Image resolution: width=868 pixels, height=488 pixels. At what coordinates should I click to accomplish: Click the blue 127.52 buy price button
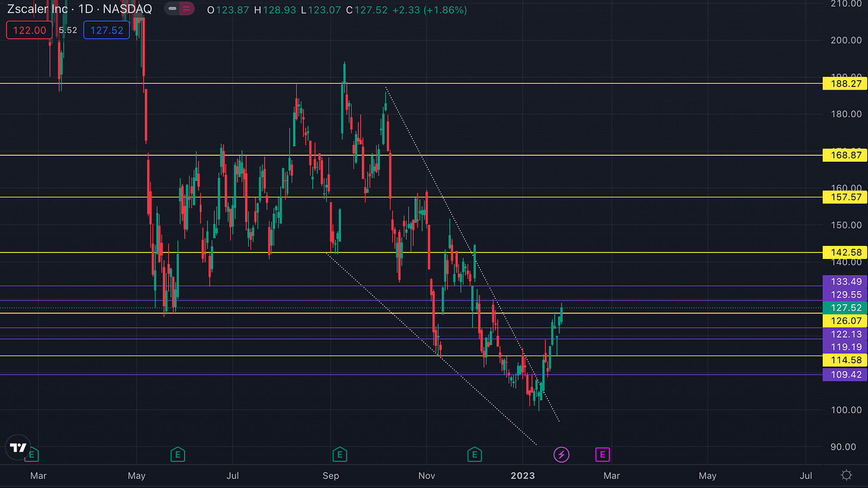[107, 30]
